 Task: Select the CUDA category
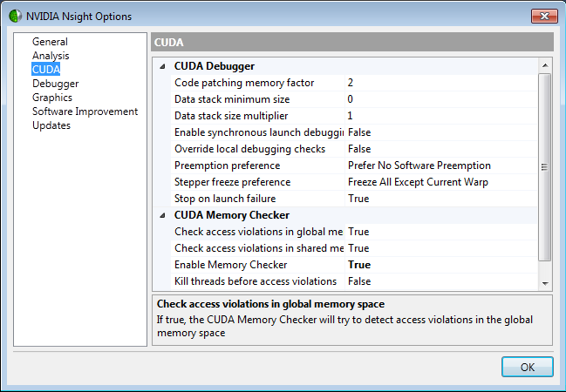pos(45,70)
